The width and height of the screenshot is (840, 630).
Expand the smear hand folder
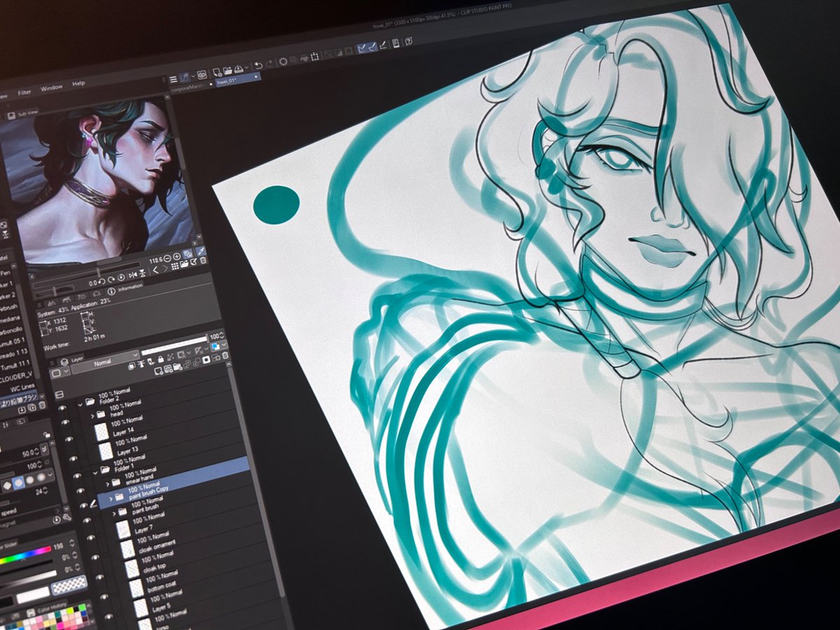coord(108,484)
